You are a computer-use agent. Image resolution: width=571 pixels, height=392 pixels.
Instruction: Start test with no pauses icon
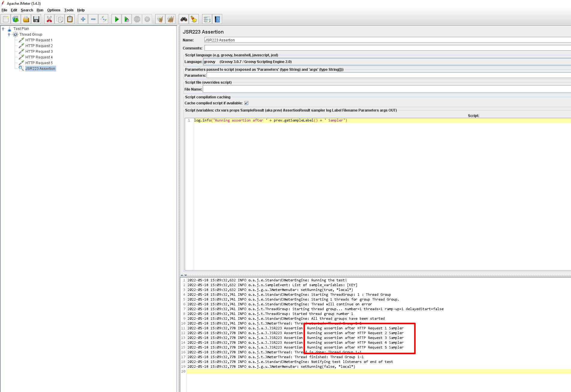(127, 19)
